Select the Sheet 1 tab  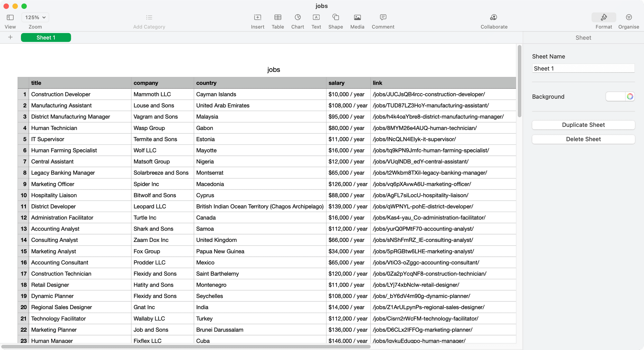46,38
